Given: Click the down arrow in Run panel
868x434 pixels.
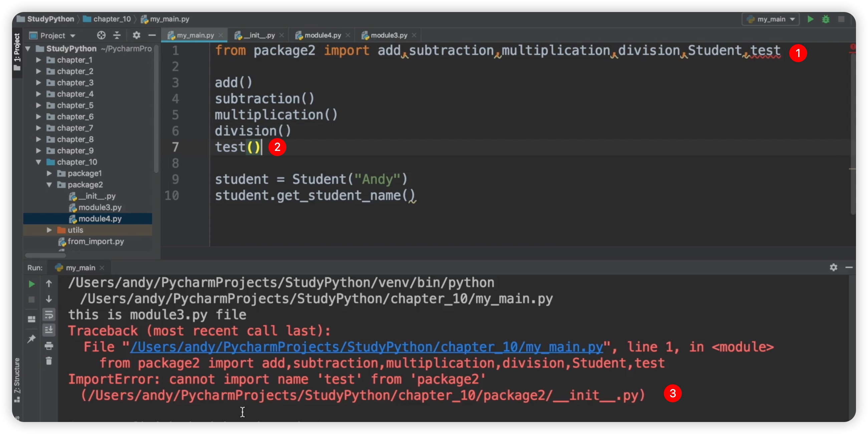Looking at the screenshot, I should (49, 299).
